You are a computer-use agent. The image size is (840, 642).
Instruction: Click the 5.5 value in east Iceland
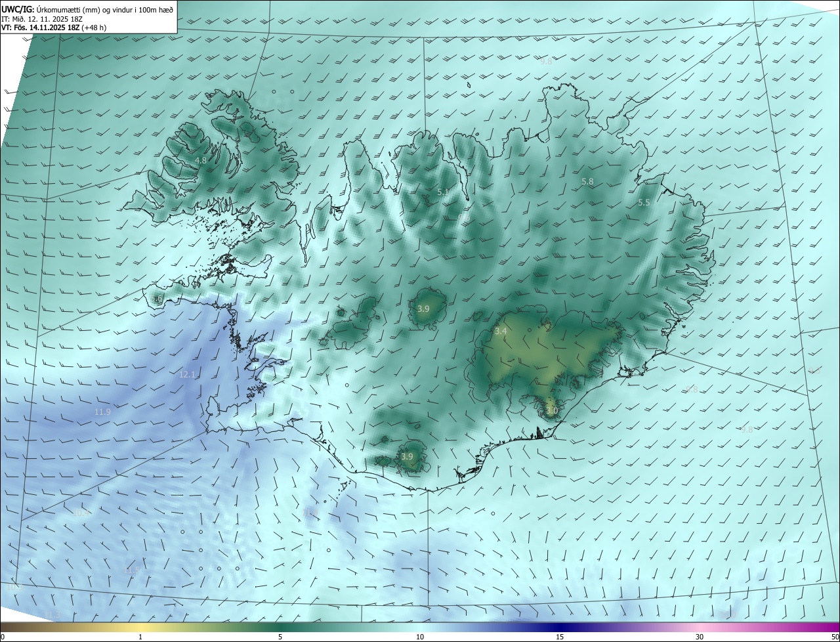644,203
